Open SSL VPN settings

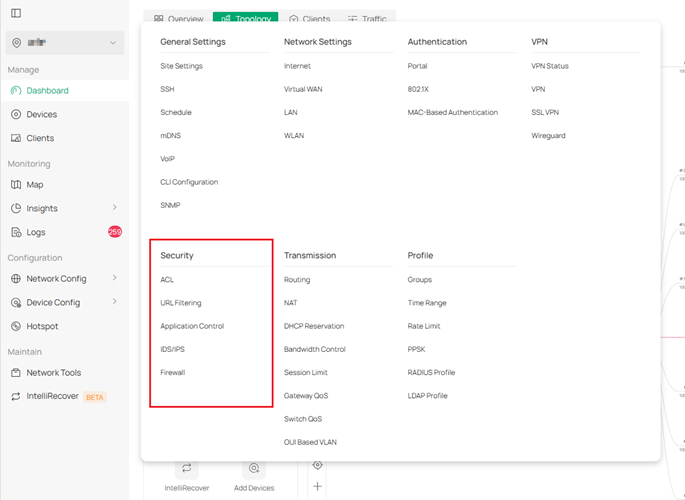[545, 112]
